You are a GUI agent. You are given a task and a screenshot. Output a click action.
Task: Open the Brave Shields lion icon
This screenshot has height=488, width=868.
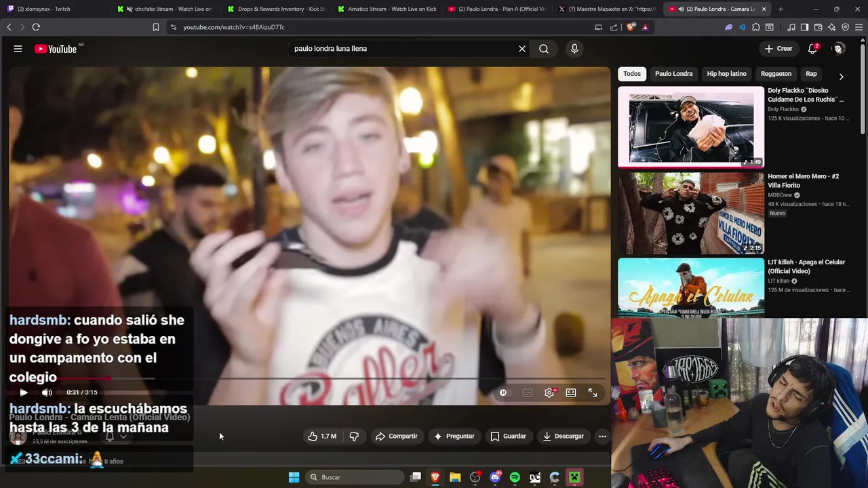tap(632, 27)
